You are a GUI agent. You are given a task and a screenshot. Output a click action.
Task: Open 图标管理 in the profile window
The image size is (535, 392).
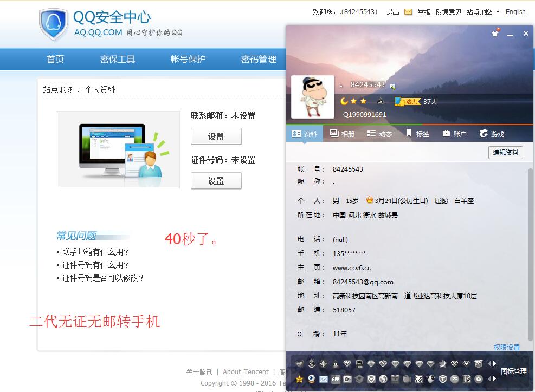click(x=513, y=371)
